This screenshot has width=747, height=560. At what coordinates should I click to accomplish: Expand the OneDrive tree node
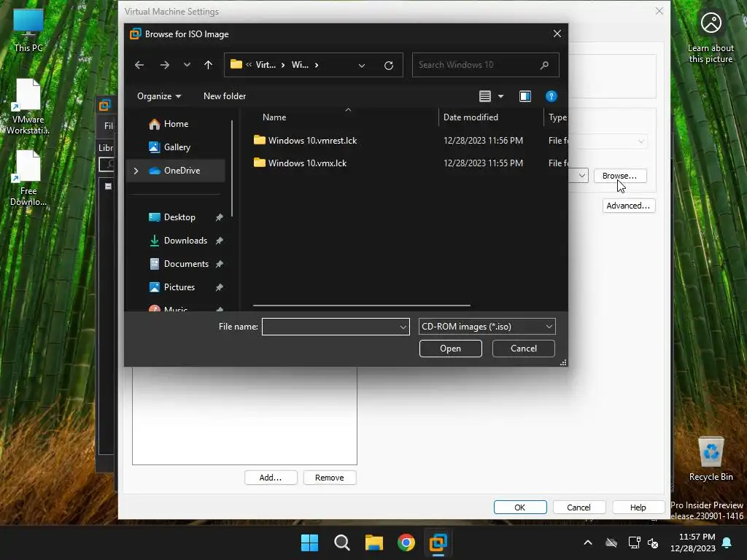(136, 171)
